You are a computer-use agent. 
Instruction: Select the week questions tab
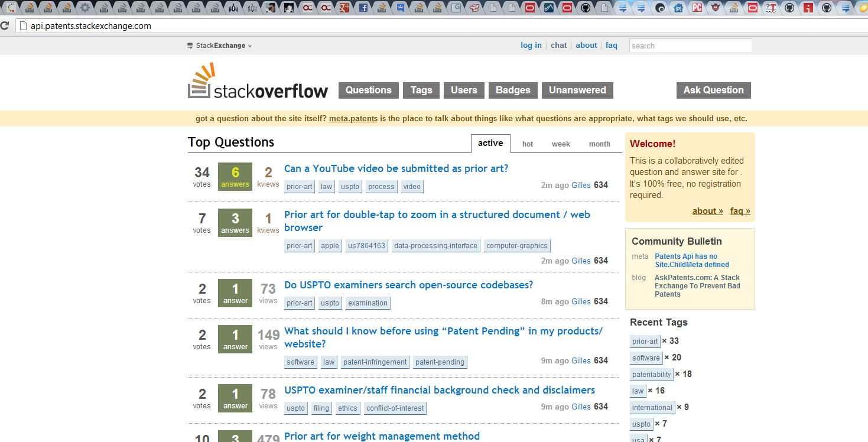click(x=561, y=144)
